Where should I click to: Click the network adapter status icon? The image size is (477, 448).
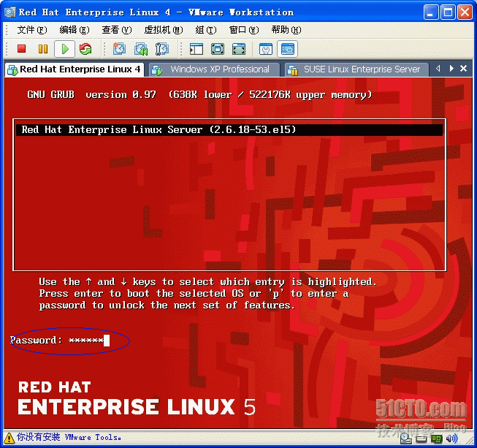(437, 438)
